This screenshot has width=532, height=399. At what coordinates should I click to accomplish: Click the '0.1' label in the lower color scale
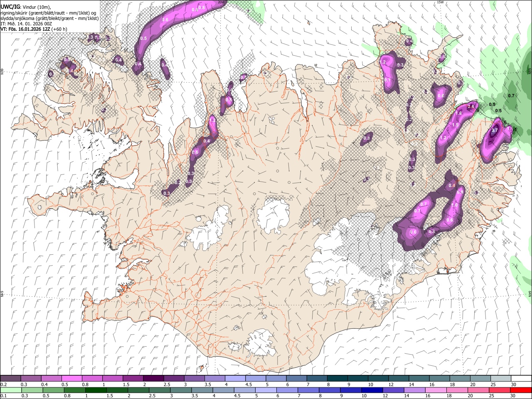4,396
